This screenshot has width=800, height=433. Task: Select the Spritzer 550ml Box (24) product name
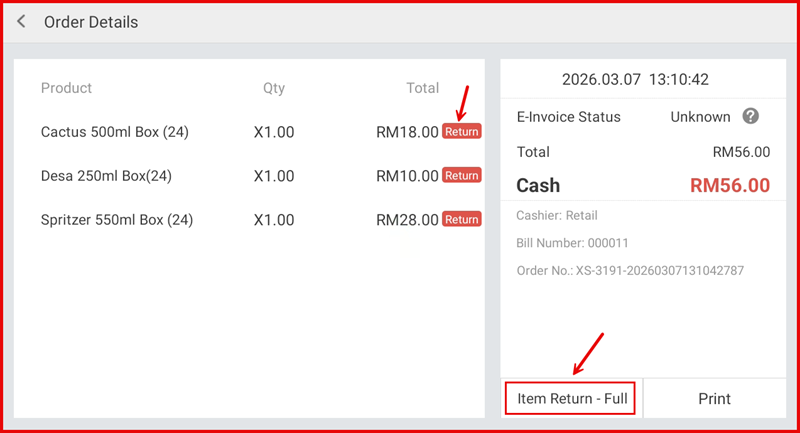117,220
